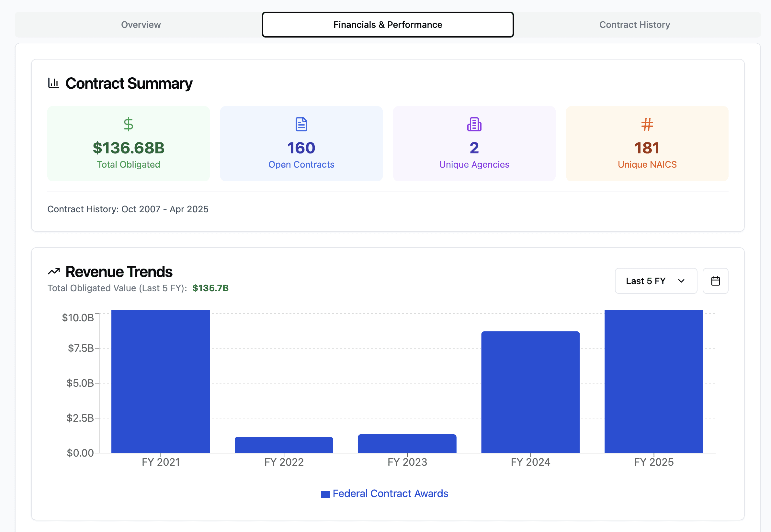This screenshot has width=771, height=532.
Task: Click the calendar date picker icon
Action: (715, 281)
